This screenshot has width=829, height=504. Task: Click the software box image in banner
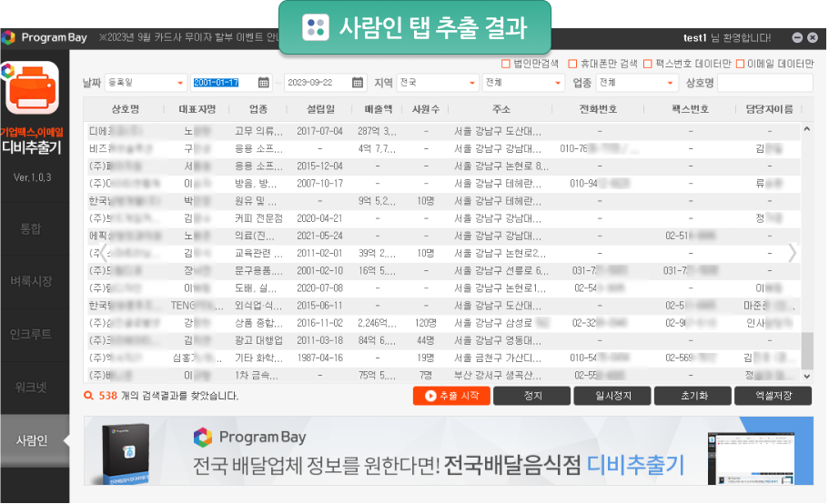[x=126, y=453]
